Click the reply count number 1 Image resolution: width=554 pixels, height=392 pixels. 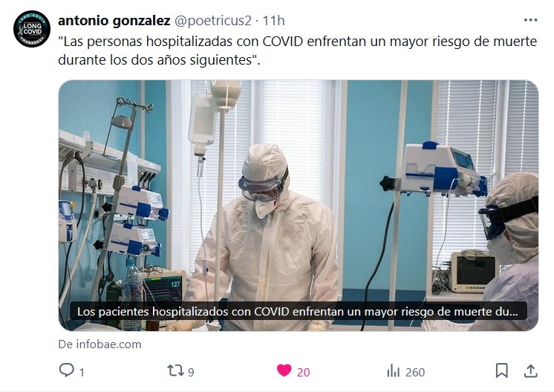coord(82,373)
